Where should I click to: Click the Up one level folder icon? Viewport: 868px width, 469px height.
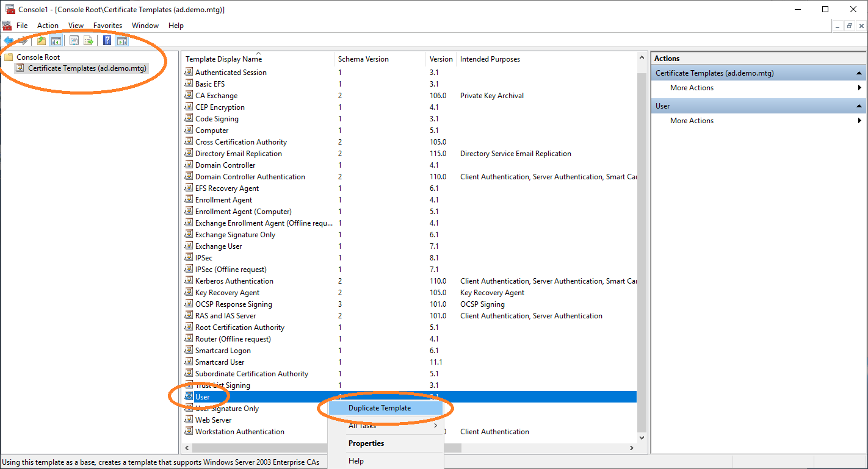pos(42,41)
